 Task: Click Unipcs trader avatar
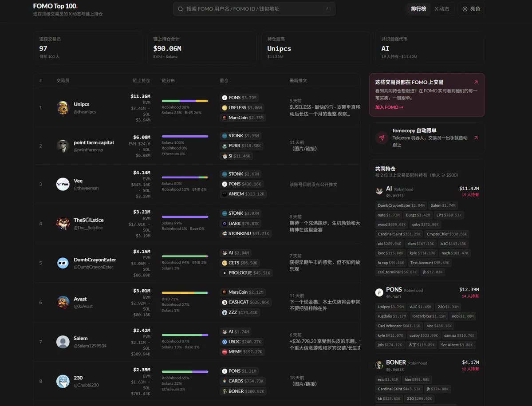pos(63,107)
